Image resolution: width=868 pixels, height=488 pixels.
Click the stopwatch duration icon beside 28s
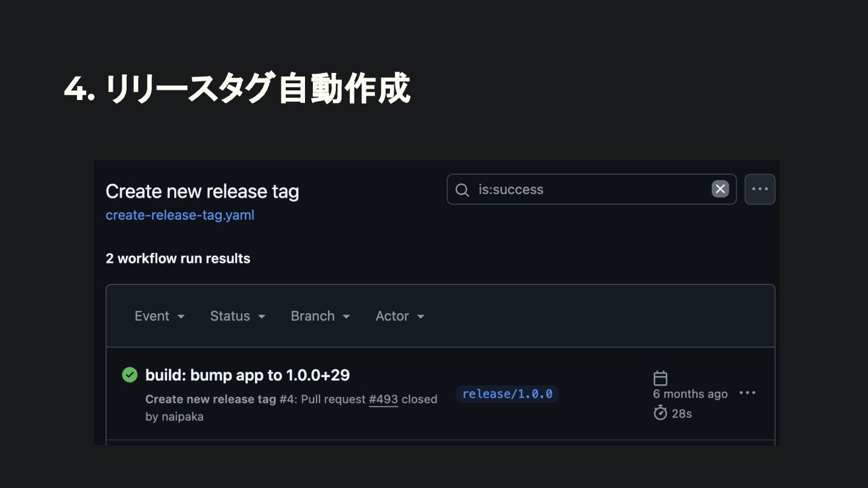(661, 413)
